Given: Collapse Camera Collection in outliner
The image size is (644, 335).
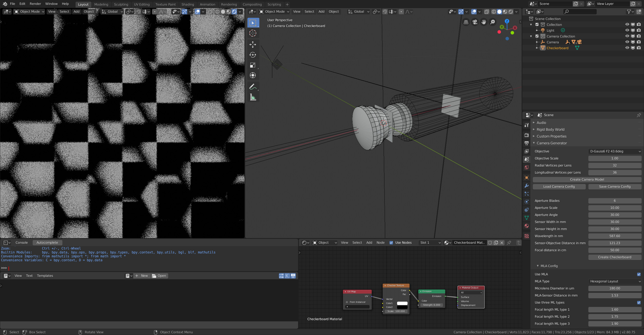Looking at the screenshot, I should (x=531, y=36).
